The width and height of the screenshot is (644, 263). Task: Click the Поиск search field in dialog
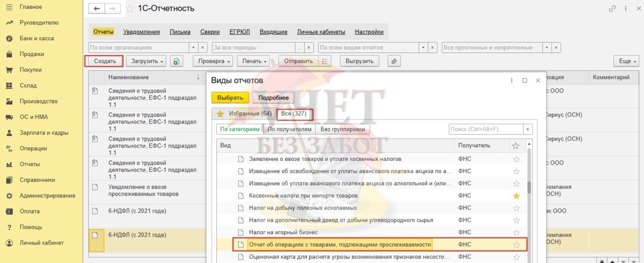tap(485, 129)
